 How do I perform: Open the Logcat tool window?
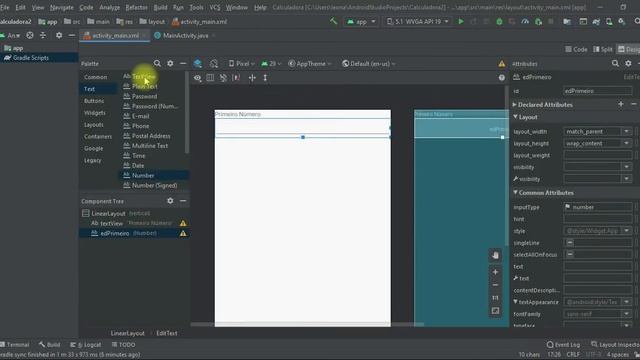[86, 344]
